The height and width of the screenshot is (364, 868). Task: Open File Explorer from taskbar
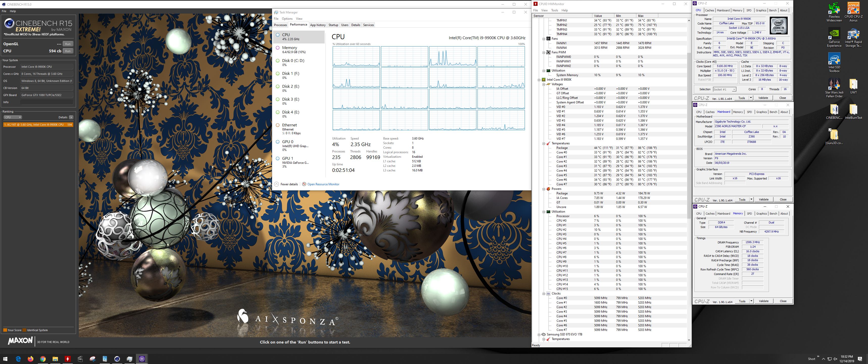coord(55,359)
